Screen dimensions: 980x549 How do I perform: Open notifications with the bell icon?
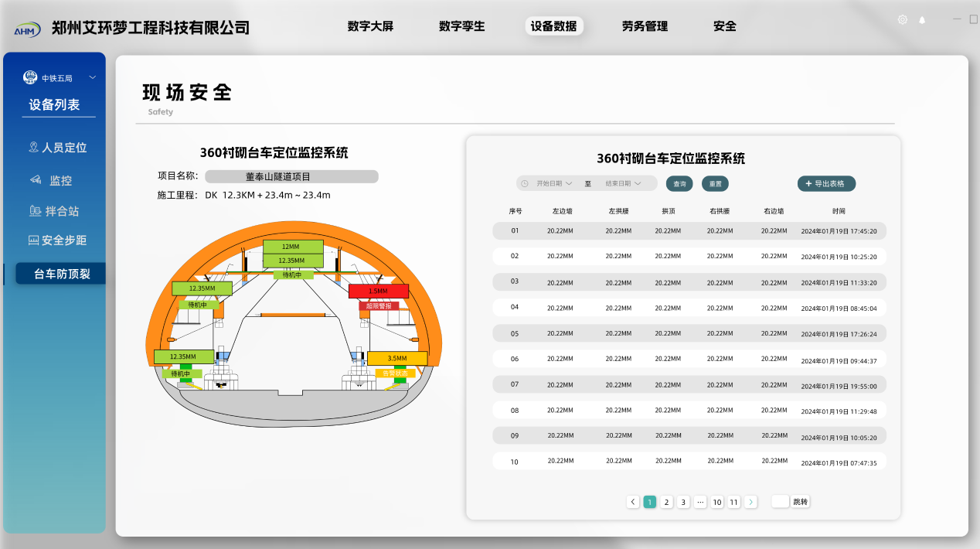click(x=922, y=20)
